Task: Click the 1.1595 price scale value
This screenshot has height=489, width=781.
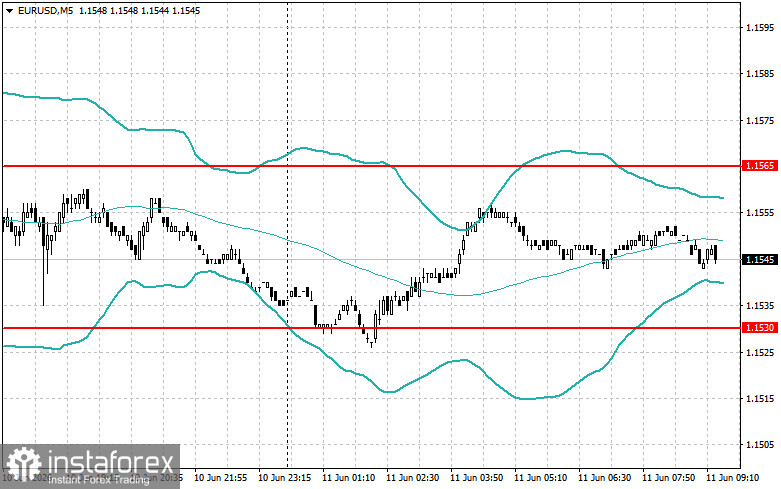Action: [x=760, y=28]
